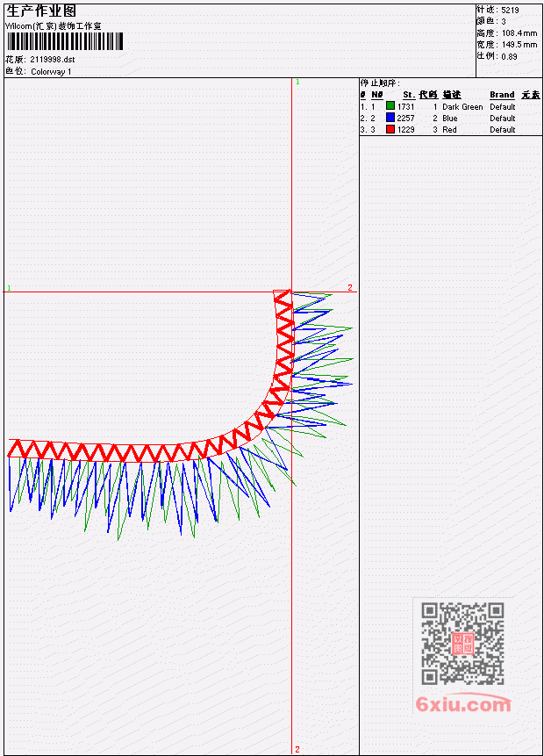Image resolution: width=544 pixels, height=756 pixels.
Task: Click the width value 149.5 mm
Action: tap(519, 45)
